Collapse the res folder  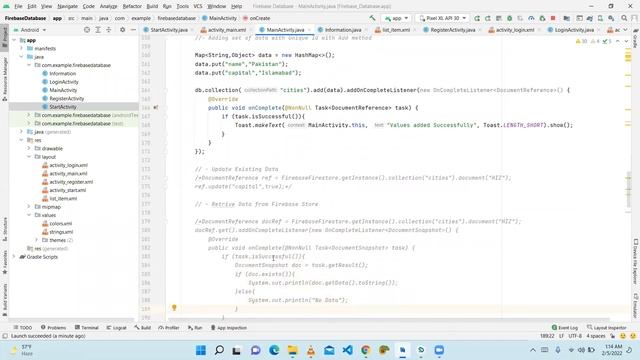(22, 140)
